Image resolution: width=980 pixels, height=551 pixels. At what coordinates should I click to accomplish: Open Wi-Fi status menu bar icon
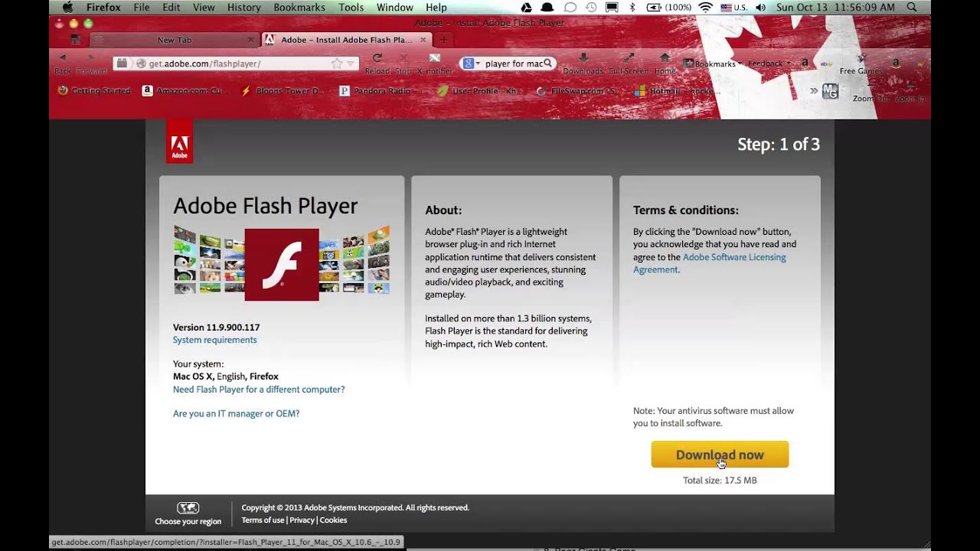pyautogui.click(x=705, y=8)
